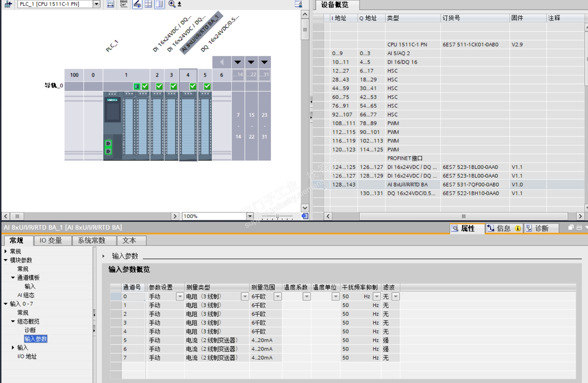
Task: Select 输入参数 in the navigation tree
Action: (x=36, y=339)
